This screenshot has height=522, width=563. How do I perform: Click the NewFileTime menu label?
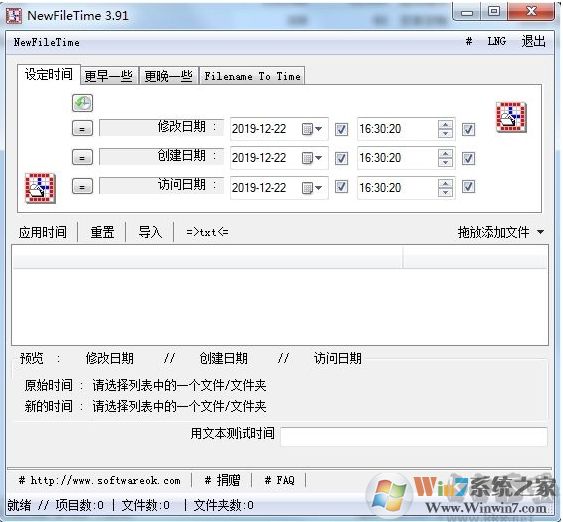[x=47, y=42]
